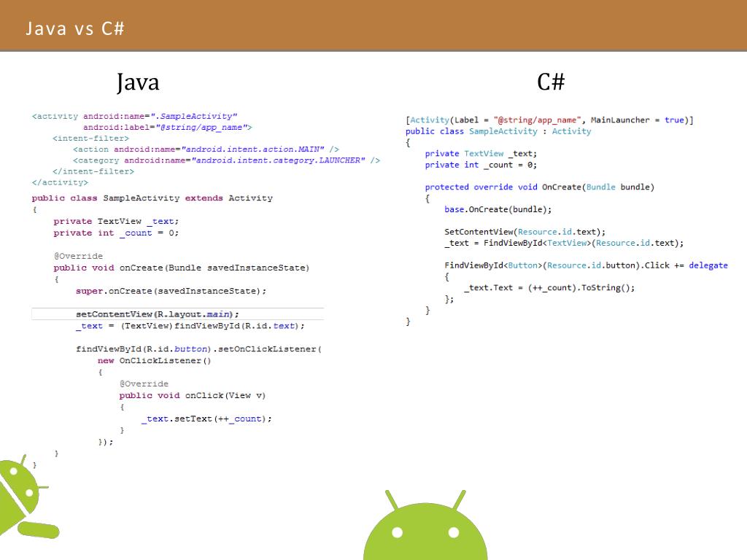
Task: Select "public class SampleActivity : Activity"
Action: pos(498,131)
